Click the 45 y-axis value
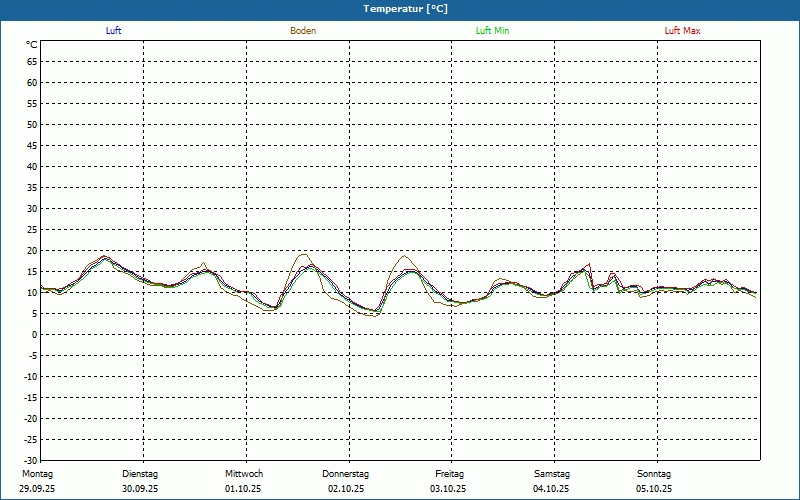The height and width of the screenshot is (500, 800). click(32, 145)
